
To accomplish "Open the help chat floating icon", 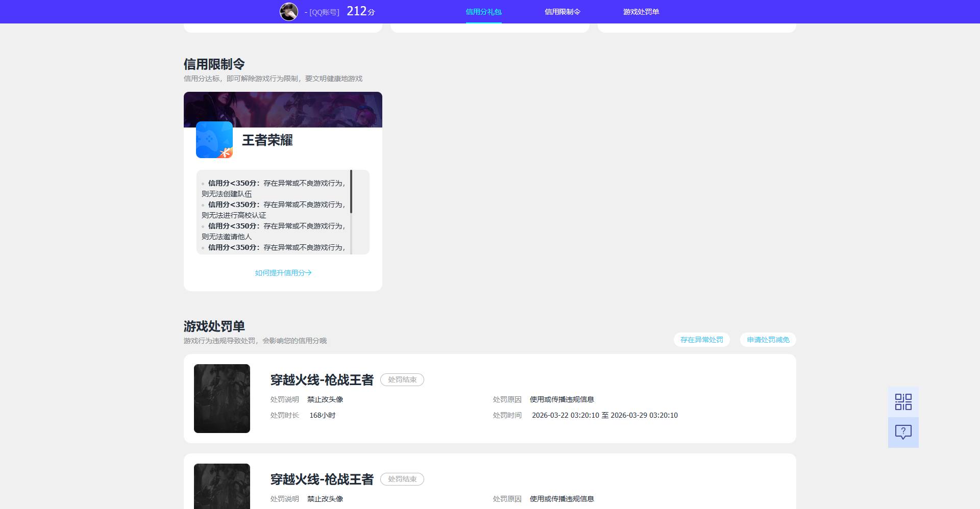I will [x=903, y=432].
